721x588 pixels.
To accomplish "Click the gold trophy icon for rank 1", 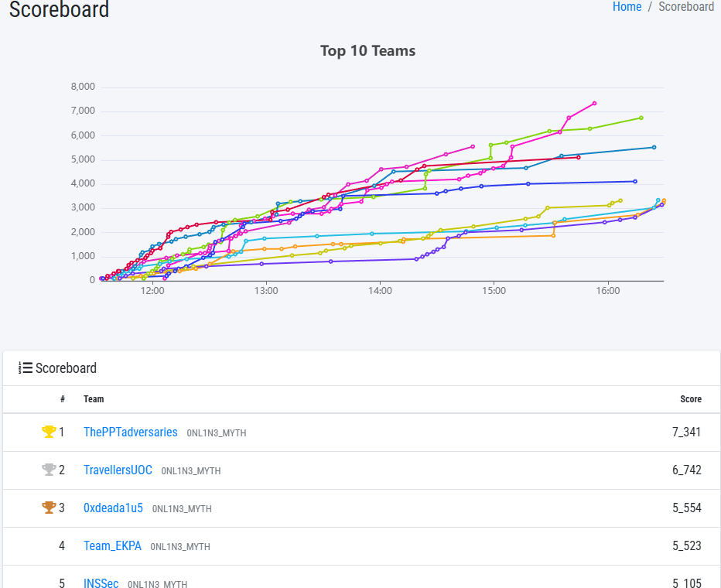I will click(49, 432).
